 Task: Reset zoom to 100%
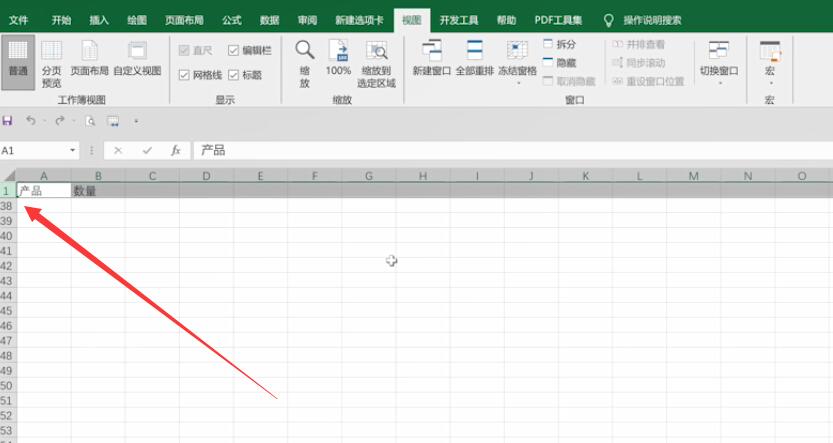pyautogui.click(x=338, y=58)
